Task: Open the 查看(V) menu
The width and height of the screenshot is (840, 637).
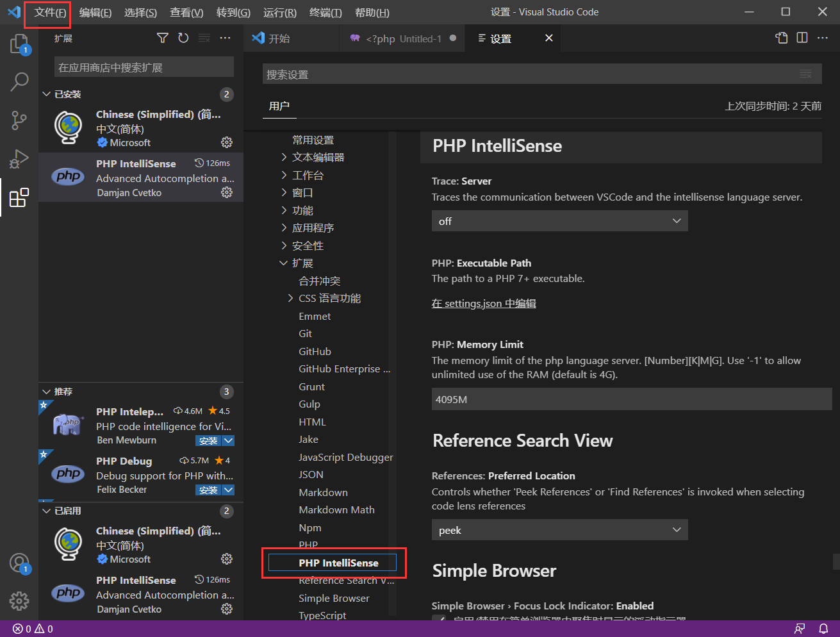Action: pyautogui.click(x=186, y=12)
